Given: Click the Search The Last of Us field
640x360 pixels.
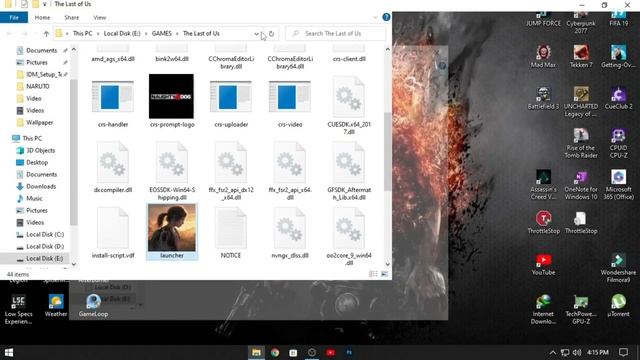Looking at the screenshot, I should tap(336, 33).
